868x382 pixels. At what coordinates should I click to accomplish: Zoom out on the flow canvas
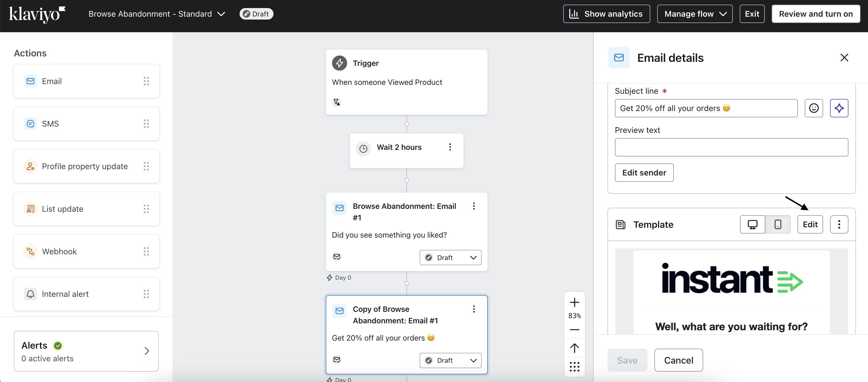coord(575,329)
